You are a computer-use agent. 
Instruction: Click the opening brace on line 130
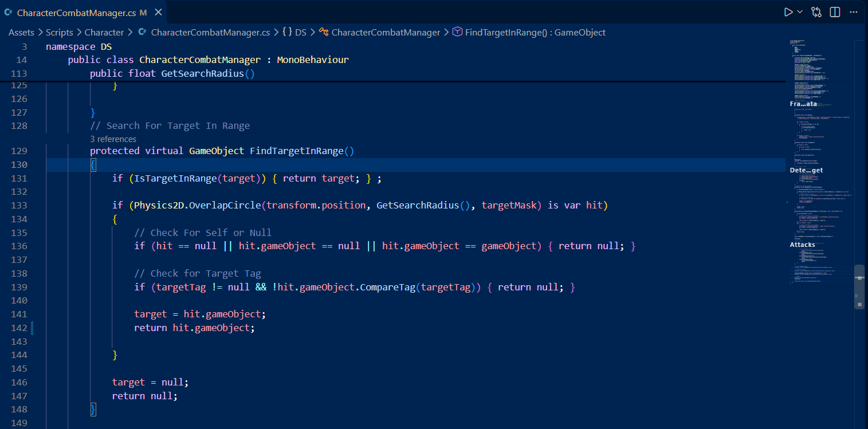click(x=93, y=165)
